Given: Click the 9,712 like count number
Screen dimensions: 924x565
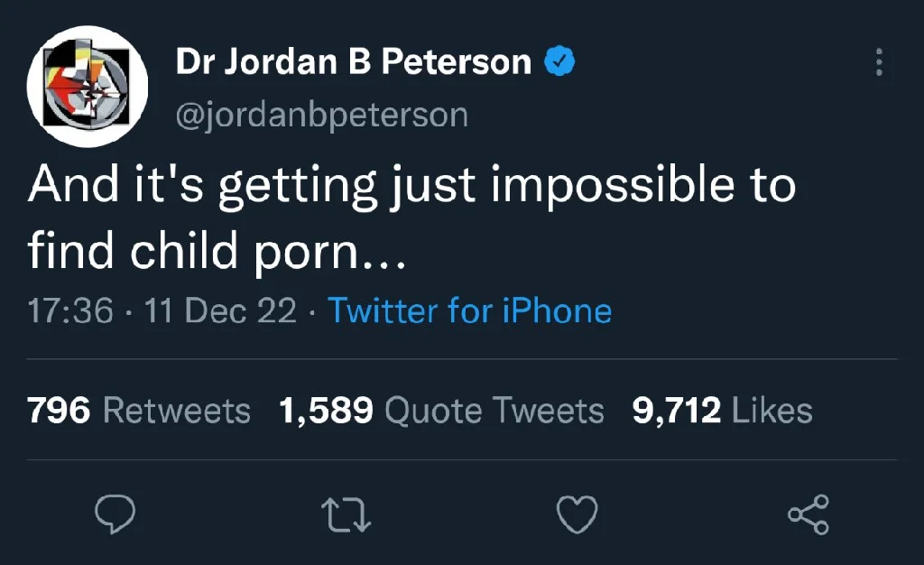Looking at the screenshot, I should click(677, 410).
